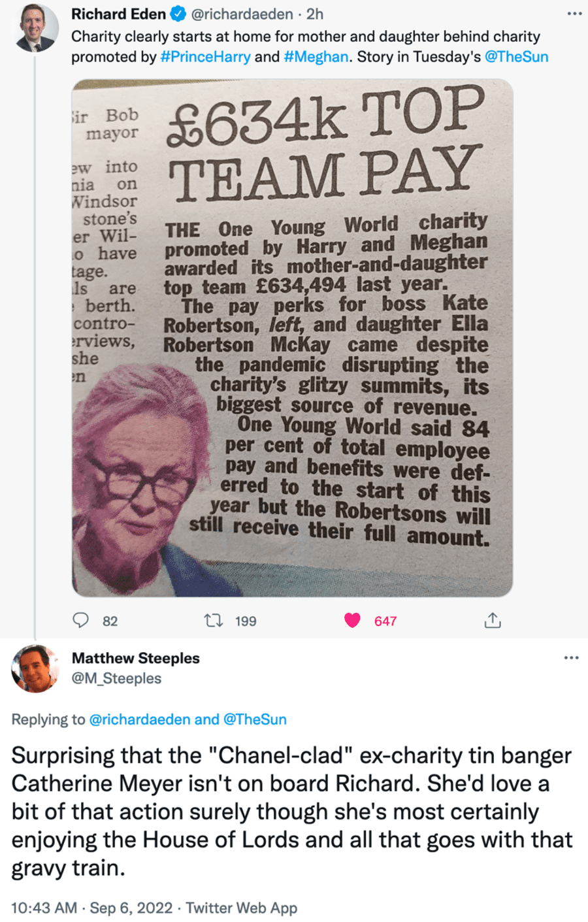The image size is (588, 922).
Task: Open more options on Richard Eden's tweet
Action: click(574, 14)
